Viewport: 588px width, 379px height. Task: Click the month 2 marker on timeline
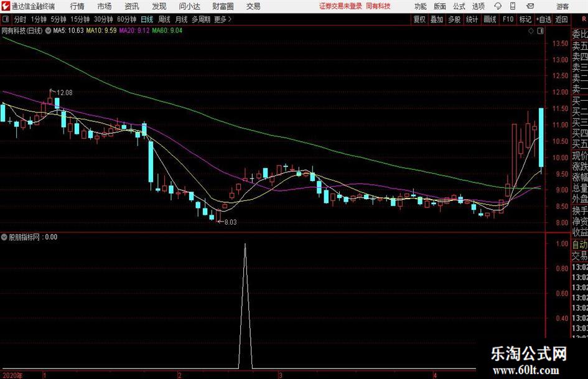180,375
